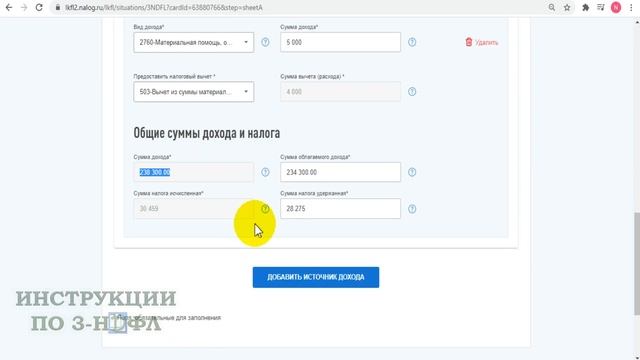Bookmark this page with star
Screen dimensions: 640x360
coord(567,7)
